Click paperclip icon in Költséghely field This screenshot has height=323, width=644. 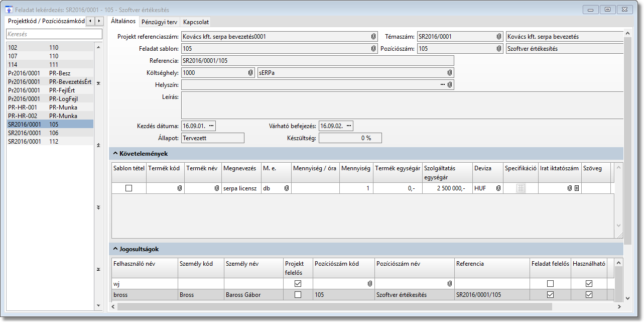click(x=250, y=73)
